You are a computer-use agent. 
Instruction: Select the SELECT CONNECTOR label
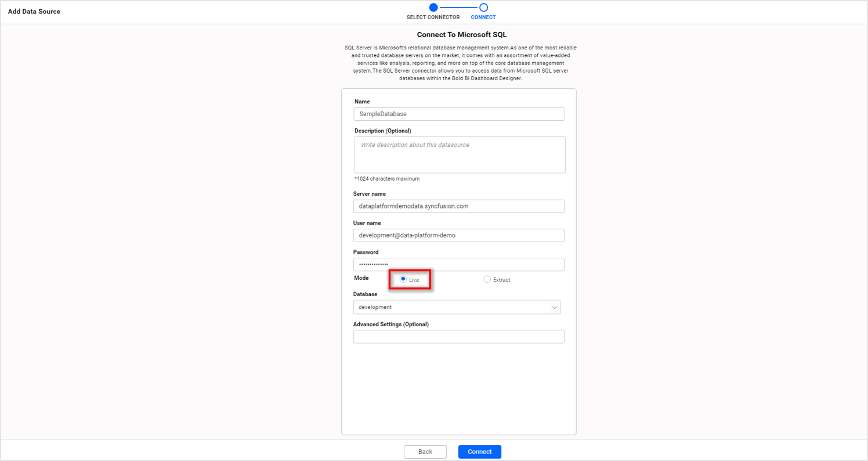tap(433, 17)
